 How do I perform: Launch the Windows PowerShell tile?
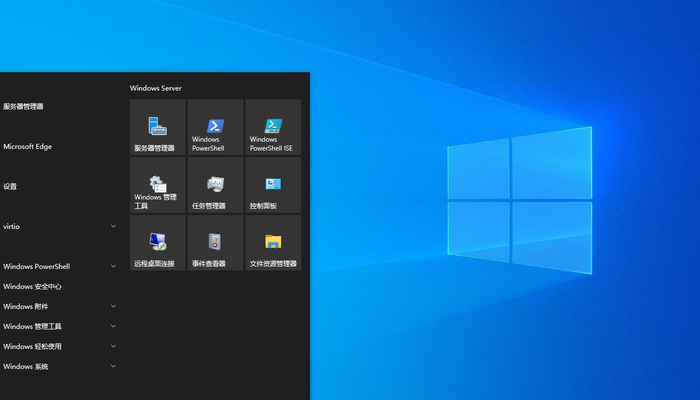tap(215, 127)
